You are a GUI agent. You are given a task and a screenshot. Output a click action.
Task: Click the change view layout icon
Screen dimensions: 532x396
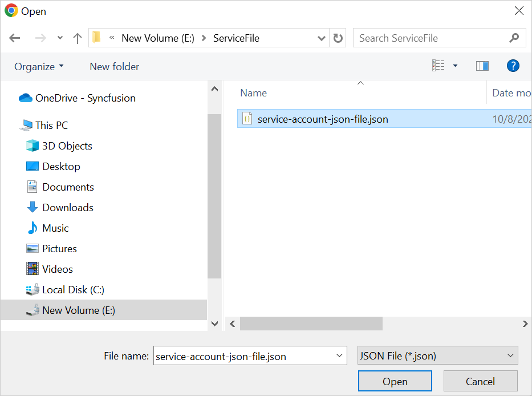coord(438,66)
